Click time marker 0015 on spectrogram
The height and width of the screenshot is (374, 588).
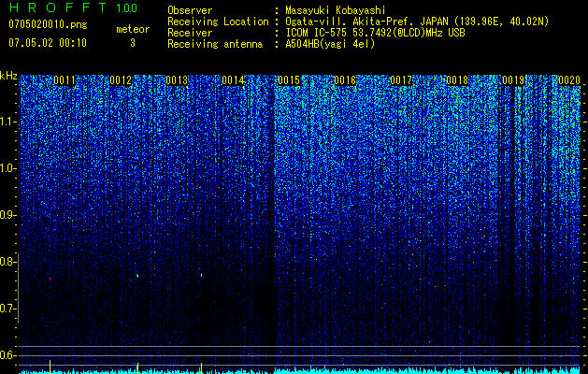click(x=289, y=80)
